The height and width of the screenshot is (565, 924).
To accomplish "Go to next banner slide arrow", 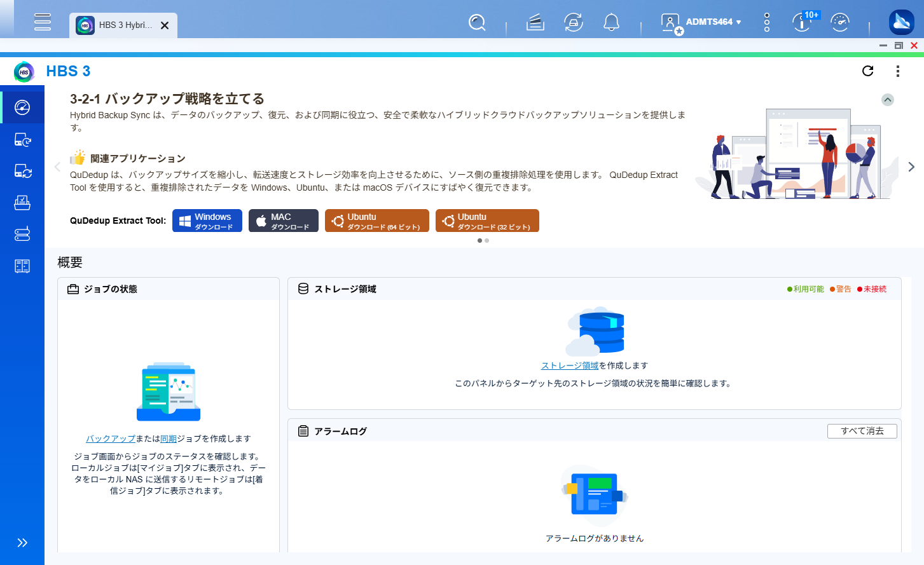I will tap(911, 167).
